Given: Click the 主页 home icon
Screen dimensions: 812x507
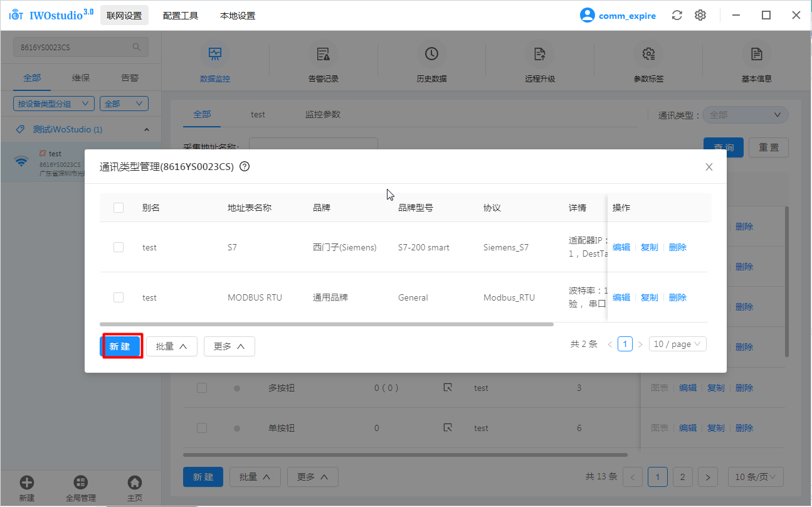Looking at the screenshot, I should pyautogui.click(x=134, y=483).
